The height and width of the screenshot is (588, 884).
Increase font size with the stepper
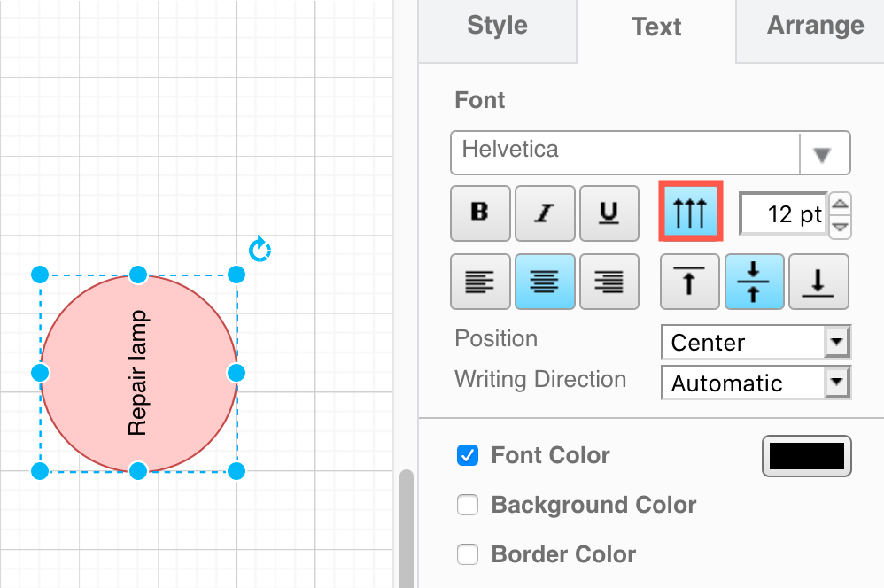(840, 204)
